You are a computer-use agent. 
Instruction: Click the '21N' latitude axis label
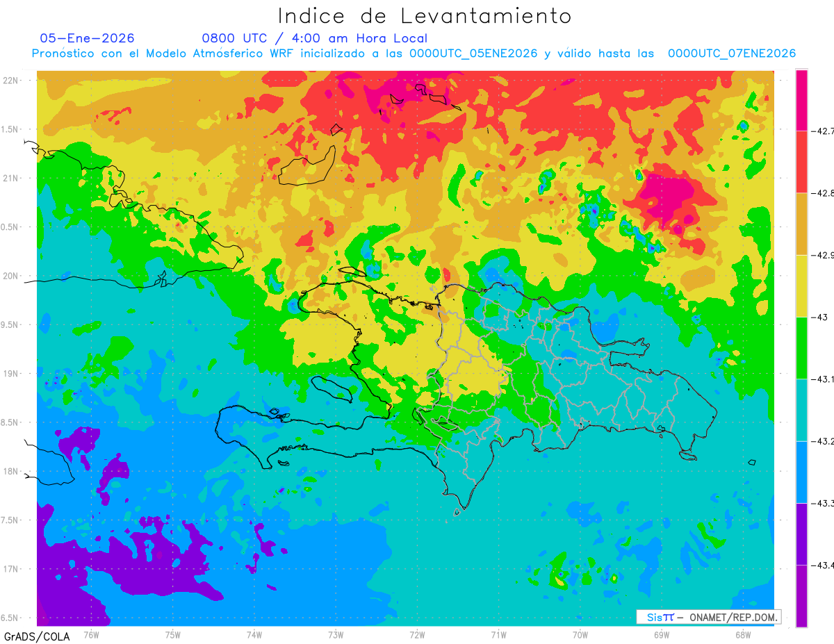(11, 179)
